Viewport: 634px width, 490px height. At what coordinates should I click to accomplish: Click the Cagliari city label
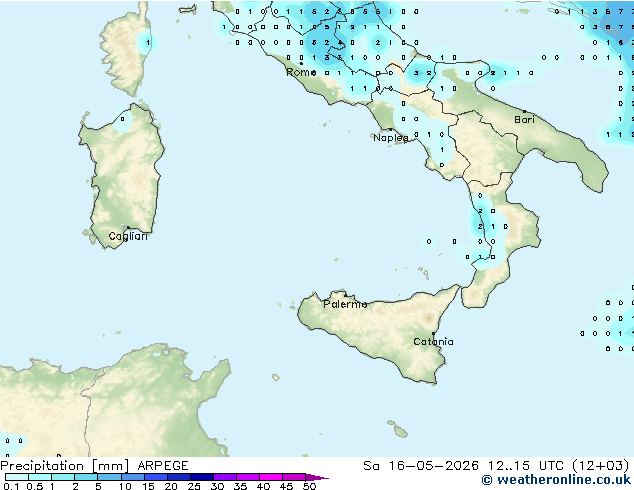coord(128,236)
